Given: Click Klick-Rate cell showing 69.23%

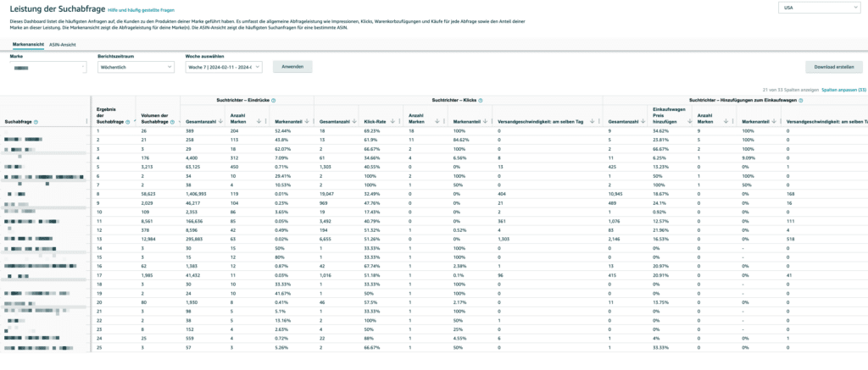Looking at the screenshot, I should [x=372, y=130].
